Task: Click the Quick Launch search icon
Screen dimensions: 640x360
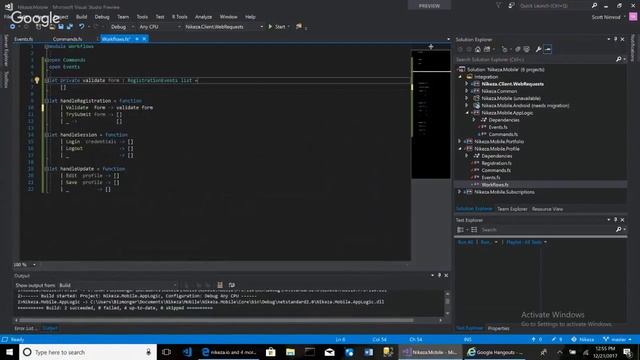Action: point(594,6)
